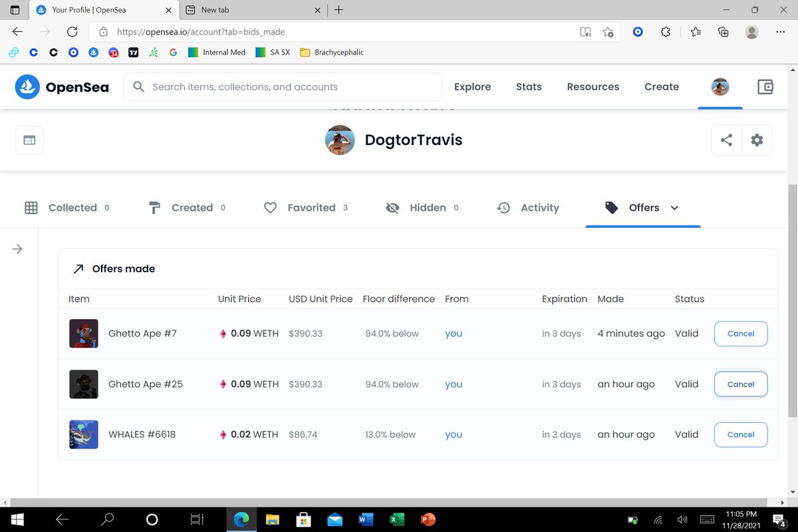Viewport: 798px width, 532px height.
Task: Switch to the Hidden tab
Action: (422, 207)
